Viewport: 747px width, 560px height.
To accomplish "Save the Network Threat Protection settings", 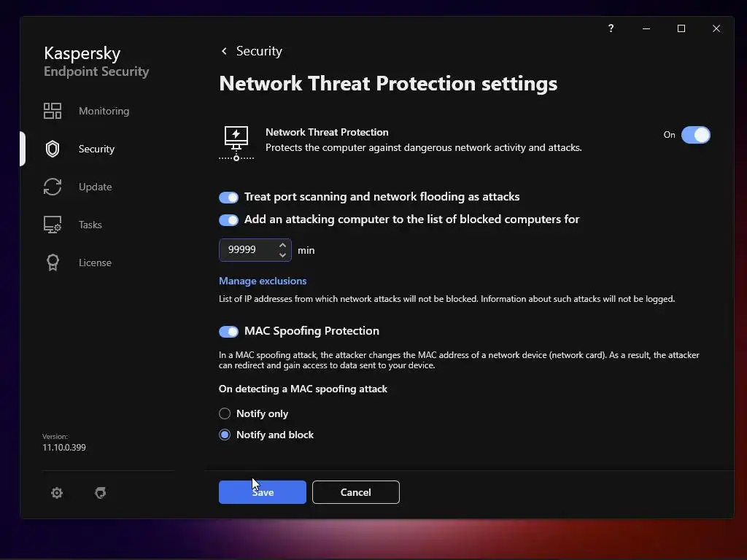I will tap(263, 492).
